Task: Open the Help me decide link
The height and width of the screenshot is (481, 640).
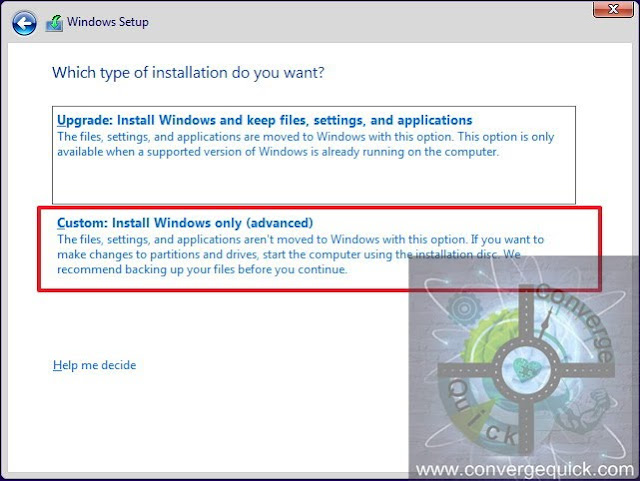Action: (x=94, y=365)
